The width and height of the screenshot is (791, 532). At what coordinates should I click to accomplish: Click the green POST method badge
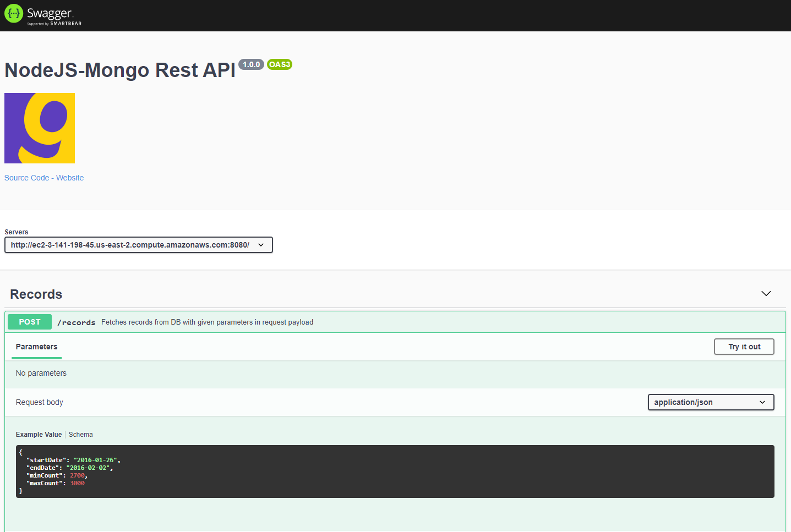(30, 322)
